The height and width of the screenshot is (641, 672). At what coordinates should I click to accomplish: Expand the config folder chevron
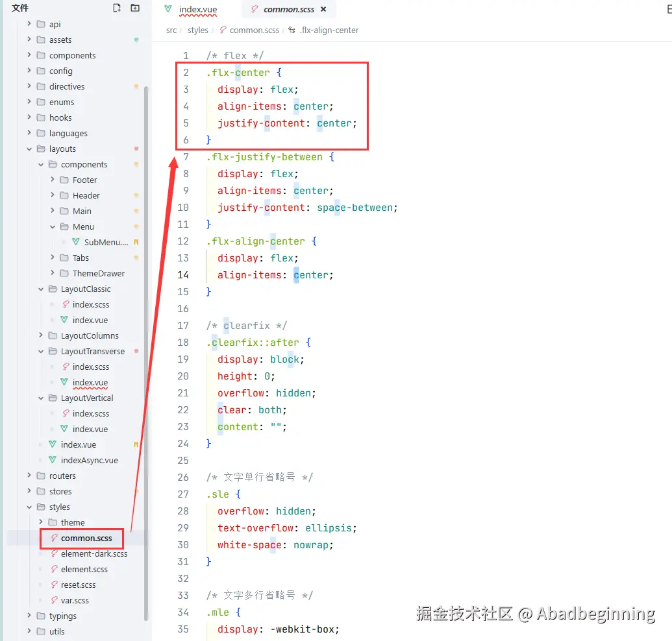(29, 71)
